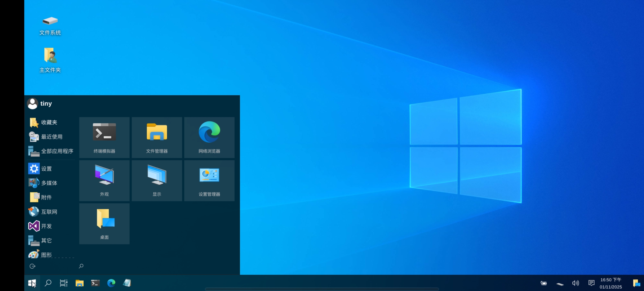Open the 其它 other category
This screenshot has height=291, width=644.
[51, 240]
